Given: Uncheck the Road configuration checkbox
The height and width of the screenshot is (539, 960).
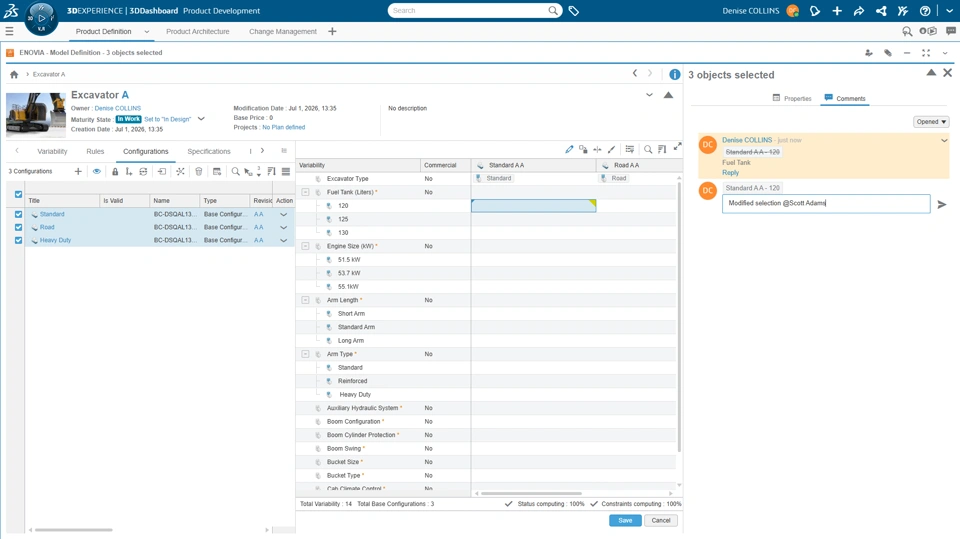Looking at the screenshot, I should (x=18, y=227).
